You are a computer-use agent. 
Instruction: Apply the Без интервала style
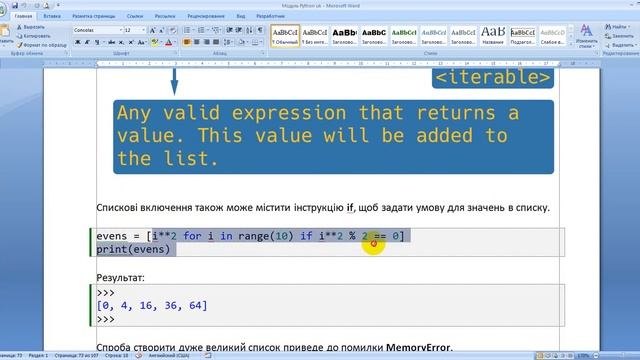pyautogui.click(x=315, y=36)
